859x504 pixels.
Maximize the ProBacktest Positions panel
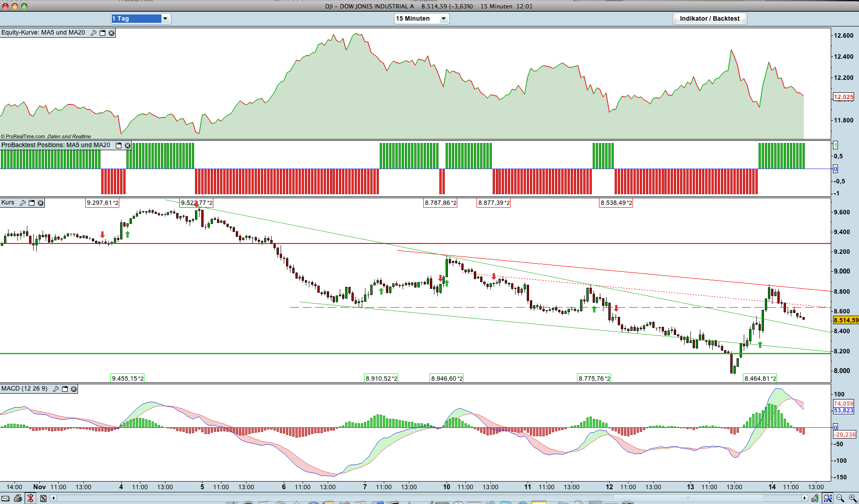click(119, 145)
